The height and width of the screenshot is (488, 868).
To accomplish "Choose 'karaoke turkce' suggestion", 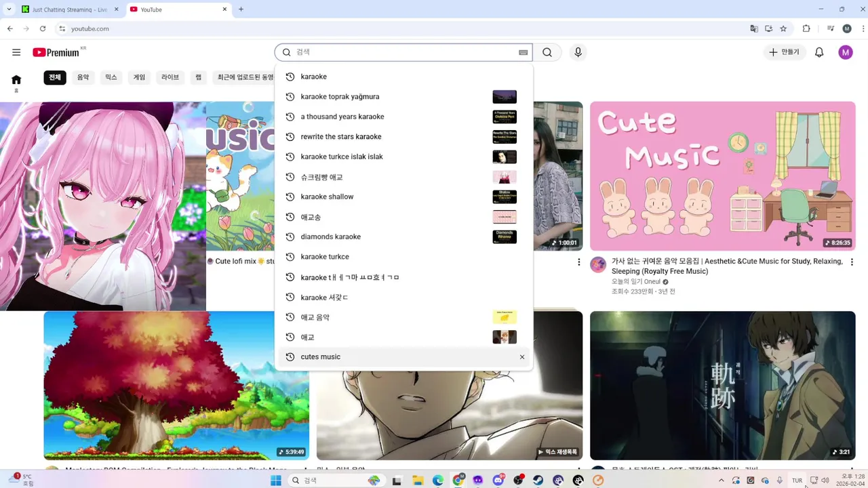I will tap(403, 257).
